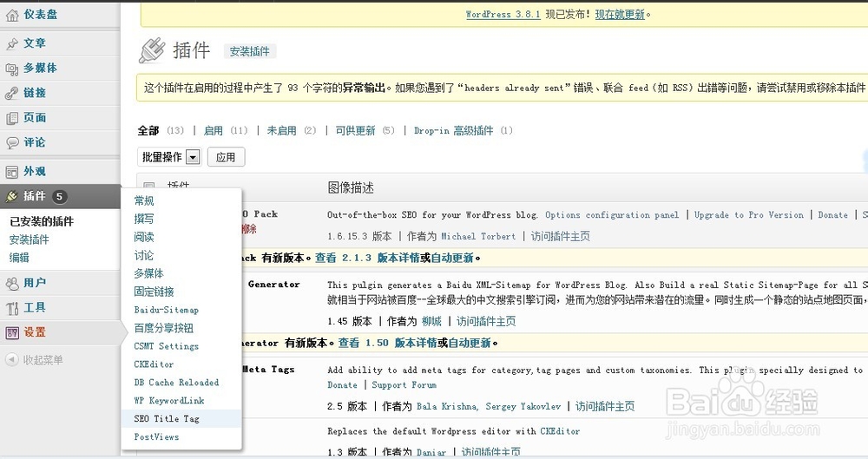
Task: Open 百度分享按钮 settings submenu item
Action: coord(164,328)
